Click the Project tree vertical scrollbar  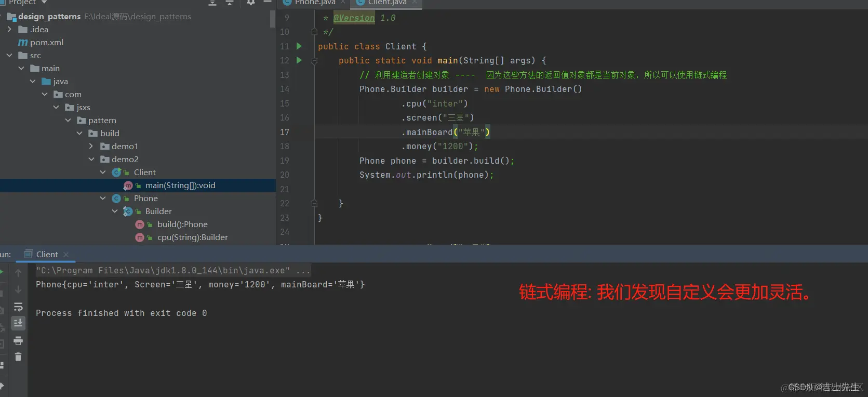pyautogui.click(x=273, y=19)
